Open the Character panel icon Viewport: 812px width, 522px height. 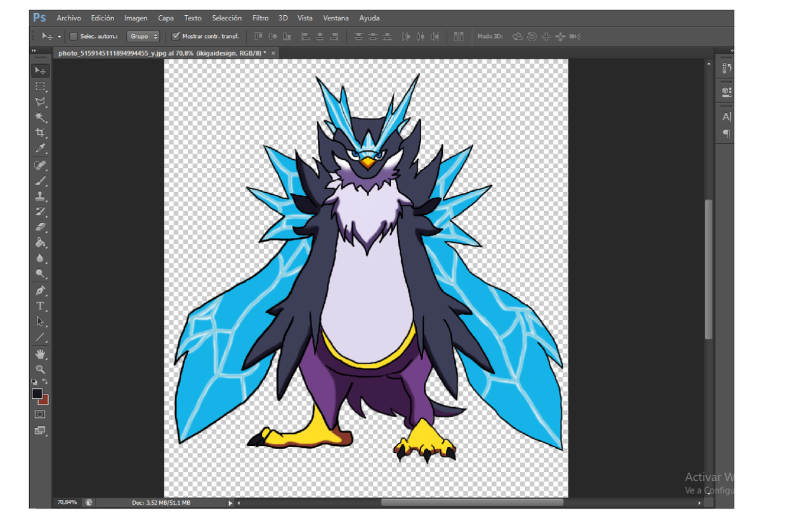click(x=727, y=117)
